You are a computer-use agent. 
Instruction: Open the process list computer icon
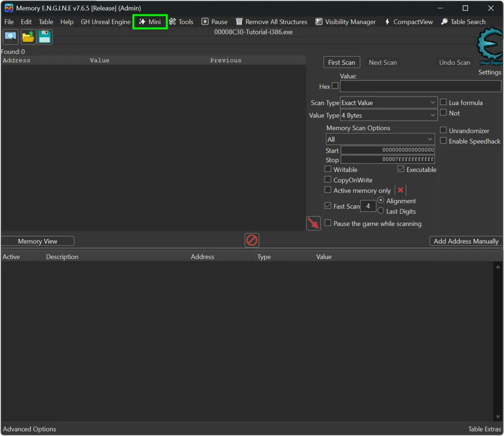[11, 36]
